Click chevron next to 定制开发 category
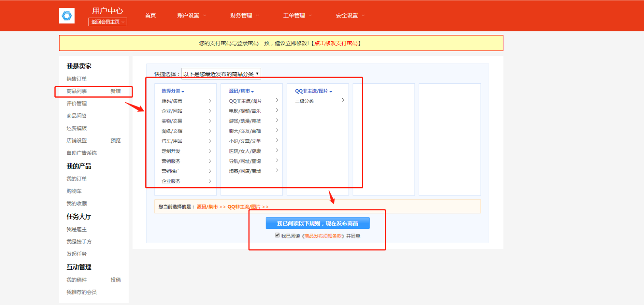 tap(210, 151)
